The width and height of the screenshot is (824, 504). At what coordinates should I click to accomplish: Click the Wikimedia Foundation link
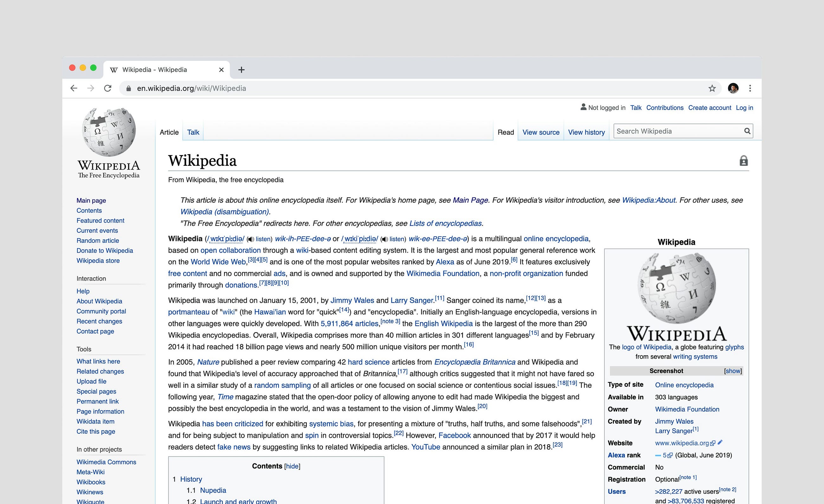tap(687, 409)
